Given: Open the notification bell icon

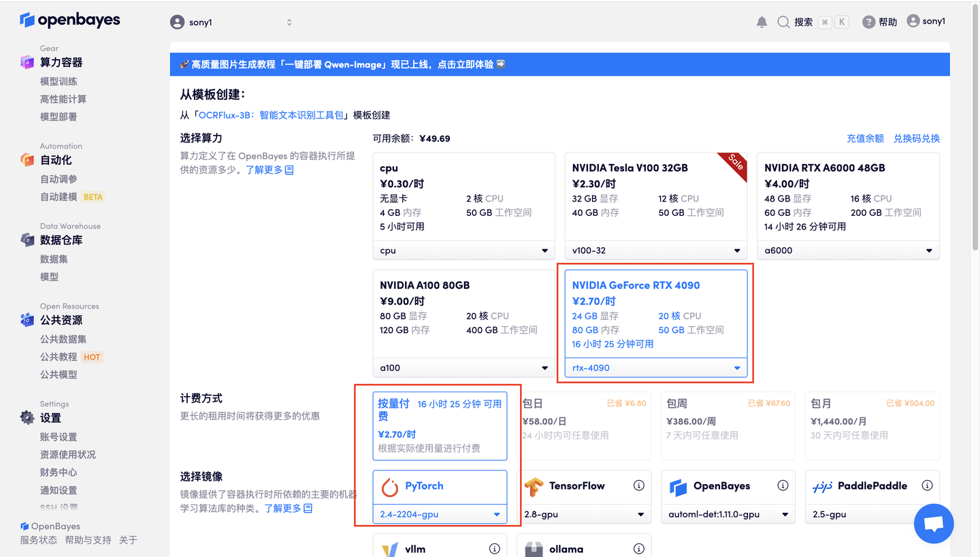Looking at the screenshot, I should (x=762, y=21).
